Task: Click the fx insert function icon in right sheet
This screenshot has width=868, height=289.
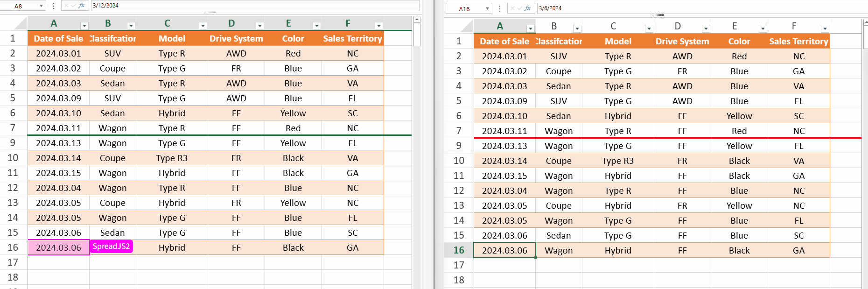Action: pyautogui.click(x=528, y=8)
